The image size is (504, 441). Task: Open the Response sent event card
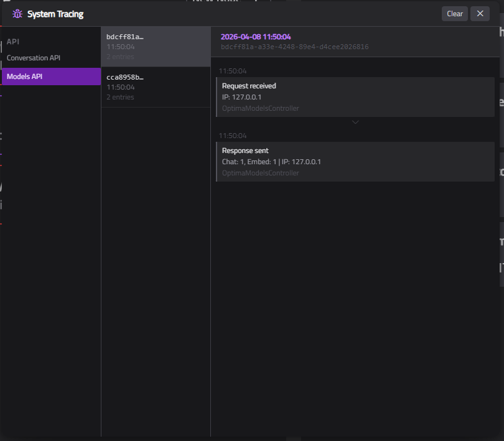(x=355, y=161)
